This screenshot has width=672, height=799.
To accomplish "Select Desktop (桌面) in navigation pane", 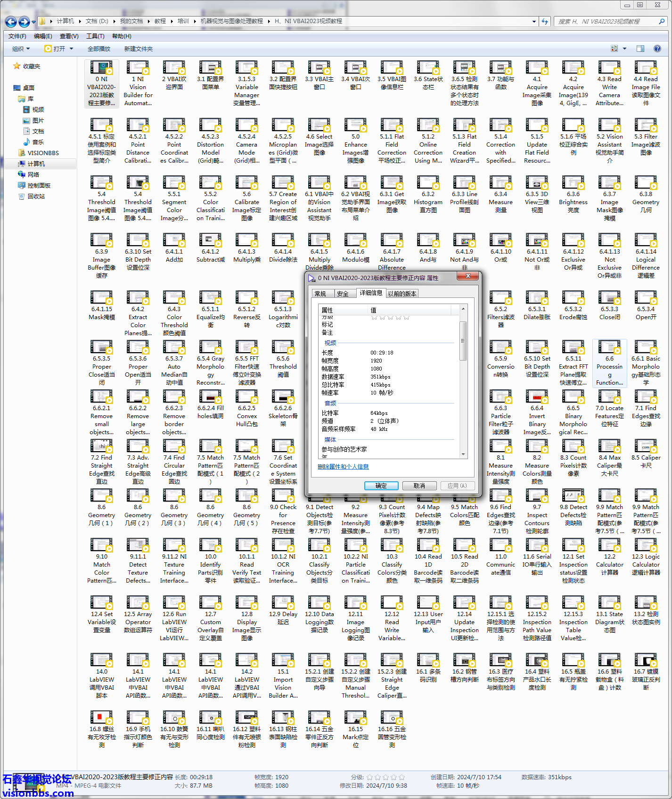I will click(x=24, y=88).
